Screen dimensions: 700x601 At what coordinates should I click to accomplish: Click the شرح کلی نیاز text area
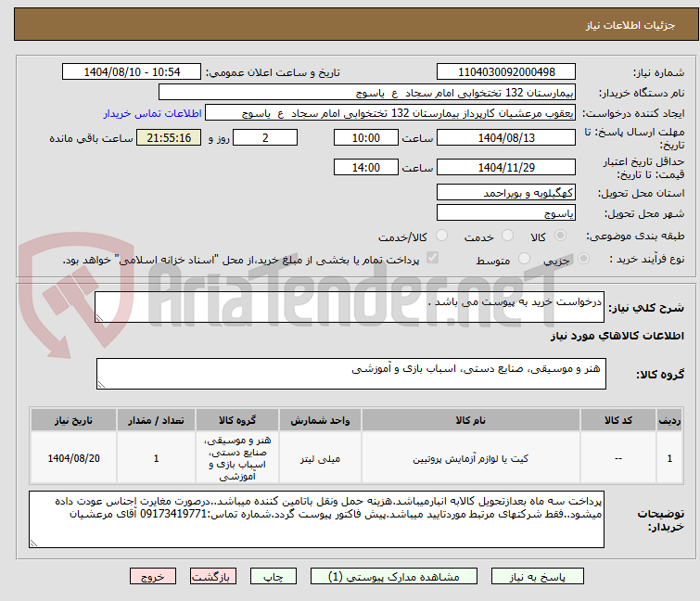click(x=350, y=307)
